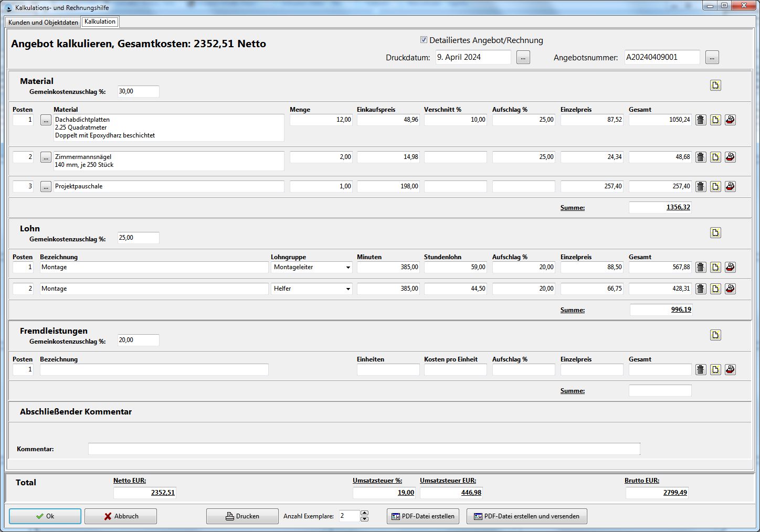The width and height of the screenshot is (760, 532).
Task: Click the red filing box icon in Helfer row
Action: pyautogui.click(x=730, y=289)
